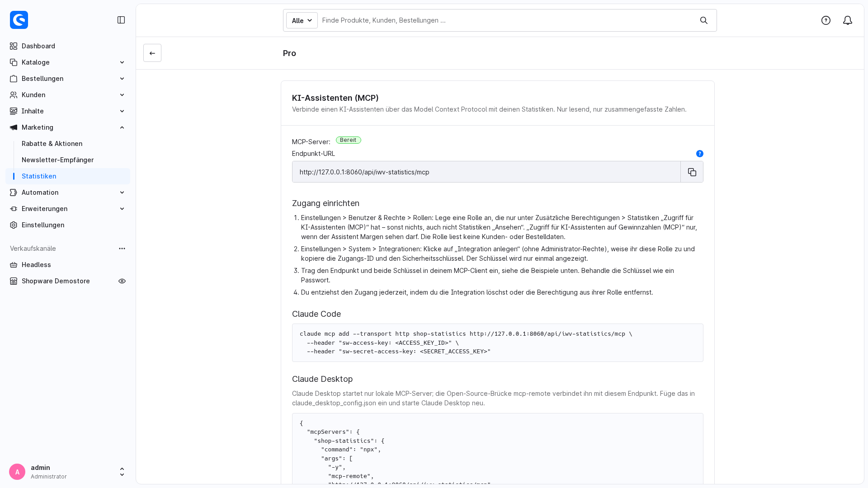Image resolution: width=868 pixels, height=488 pixels.
Task: Go back with the arrow button
Action: point(152,53)
